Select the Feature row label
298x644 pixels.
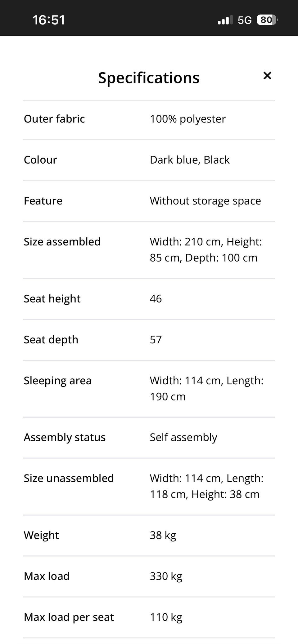tap(43, 201)
